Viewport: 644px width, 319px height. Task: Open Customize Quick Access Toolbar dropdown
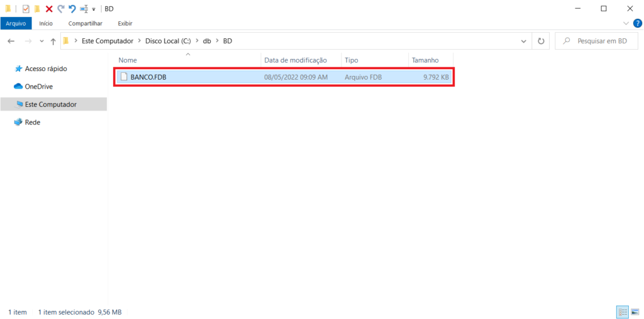pos(94,9)
